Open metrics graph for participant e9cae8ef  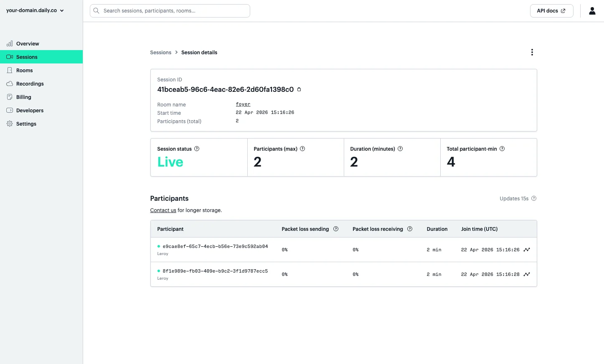pos(527,250)
